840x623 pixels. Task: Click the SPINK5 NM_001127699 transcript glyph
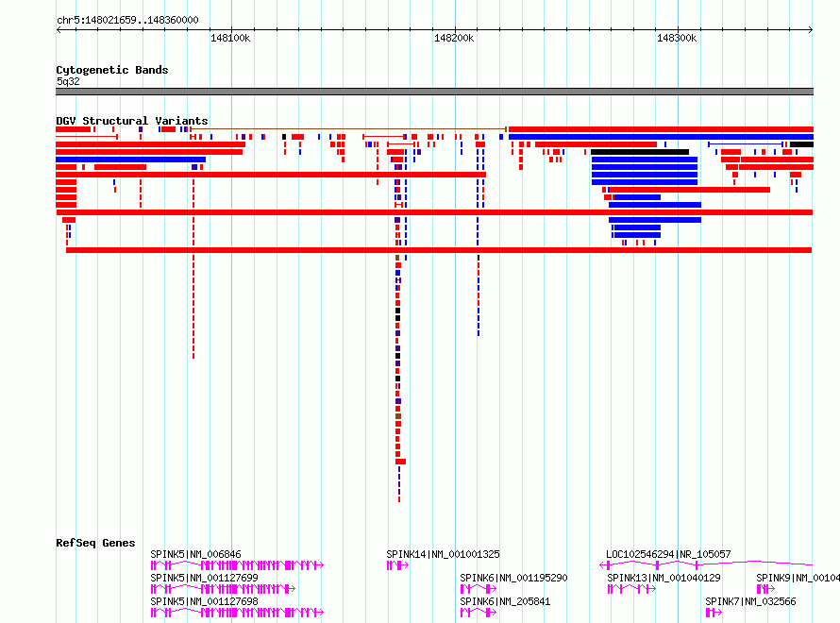[223, 589]
